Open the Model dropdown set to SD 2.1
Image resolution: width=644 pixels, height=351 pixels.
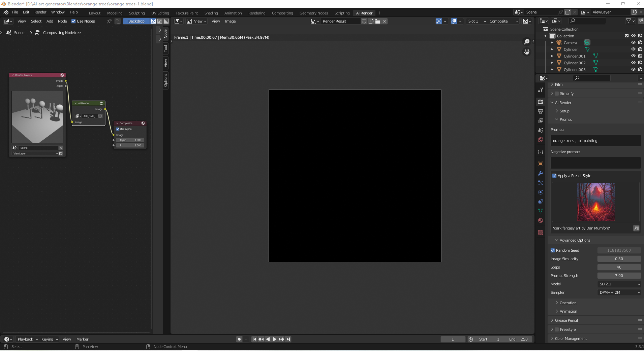619,284
